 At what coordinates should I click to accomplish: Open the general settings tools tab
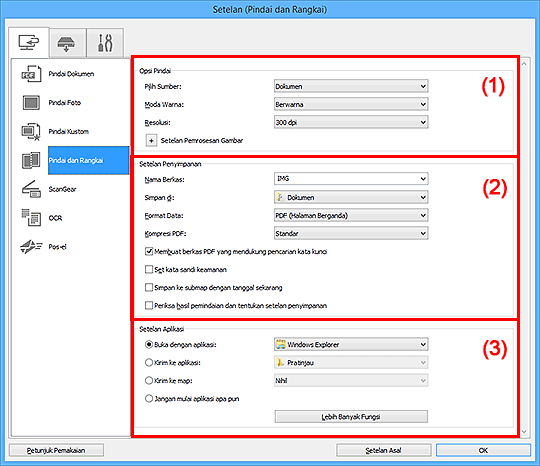(105, 43)
